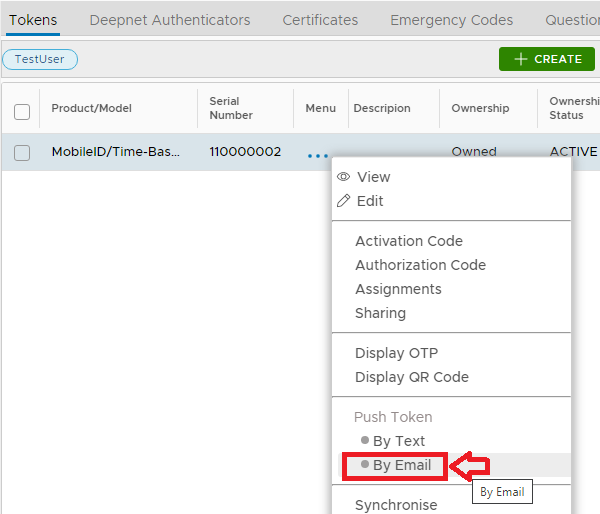Choose Assignments in the context menu
600x514 pixels.
point(398,289)
